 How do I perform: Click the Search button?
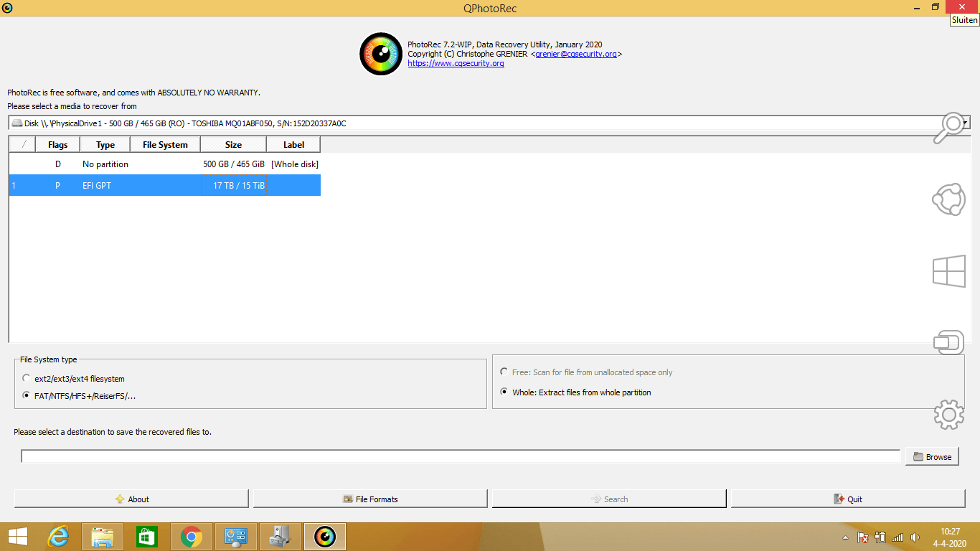[x=609, y=499]
